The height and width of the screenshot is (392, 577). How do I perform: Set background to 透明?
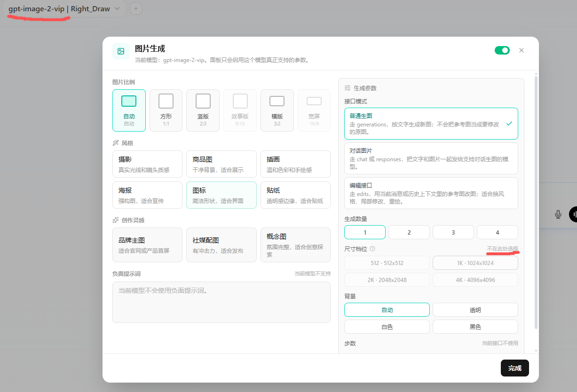pos(475,310)
